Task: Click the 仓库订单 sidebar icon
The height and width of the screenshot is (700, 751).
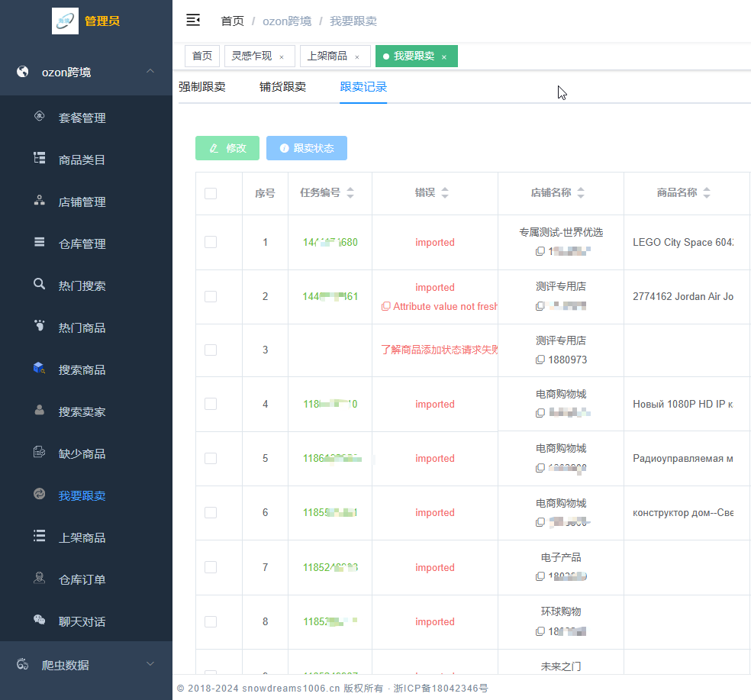Action: coord(40,579)
